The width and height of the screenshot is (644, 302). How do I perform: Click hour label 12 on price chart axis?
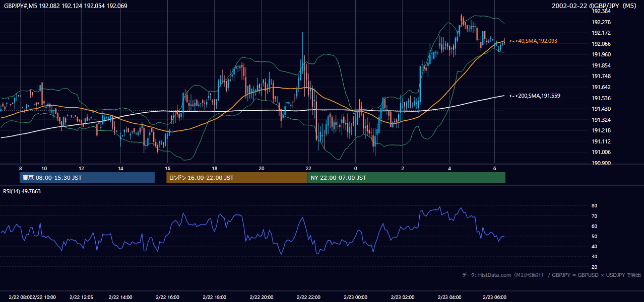pyautogui.click(x=82, y=168)
